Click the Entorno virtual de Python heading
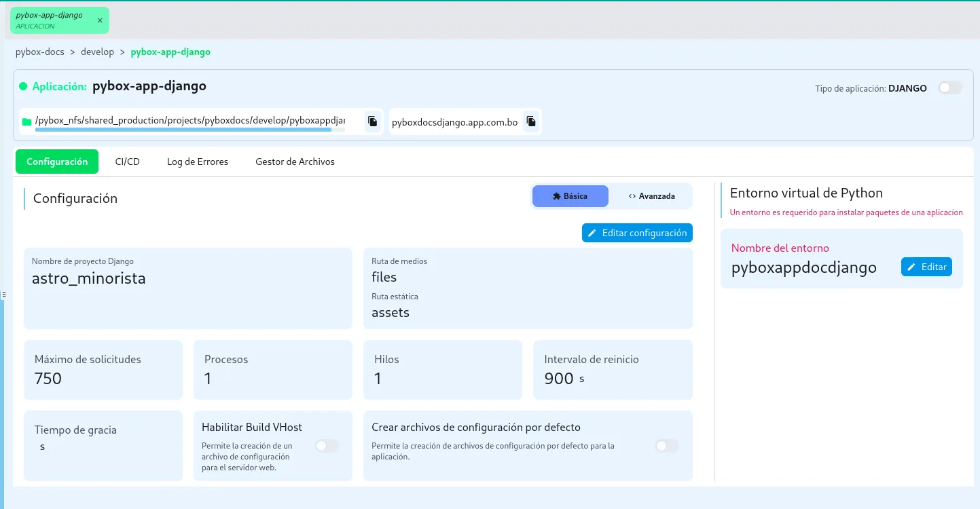The image size is (980, 509). point(806,193)
